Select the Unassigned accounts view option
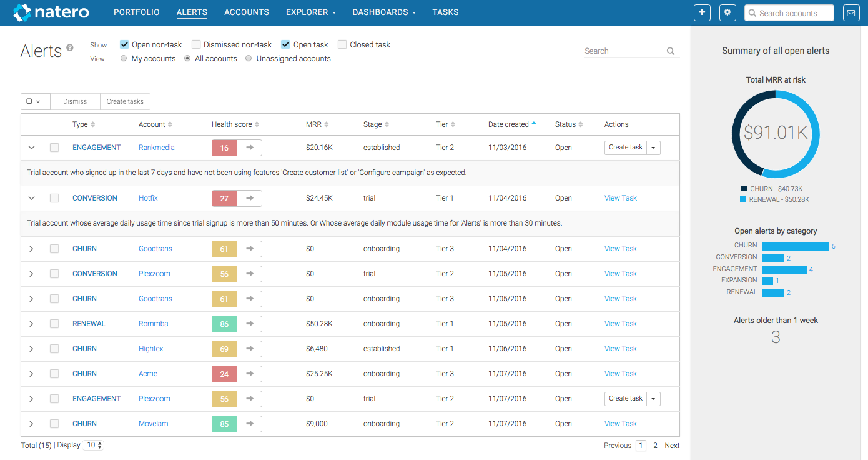Viewport: 868px width, 460px height. point(249,59)
